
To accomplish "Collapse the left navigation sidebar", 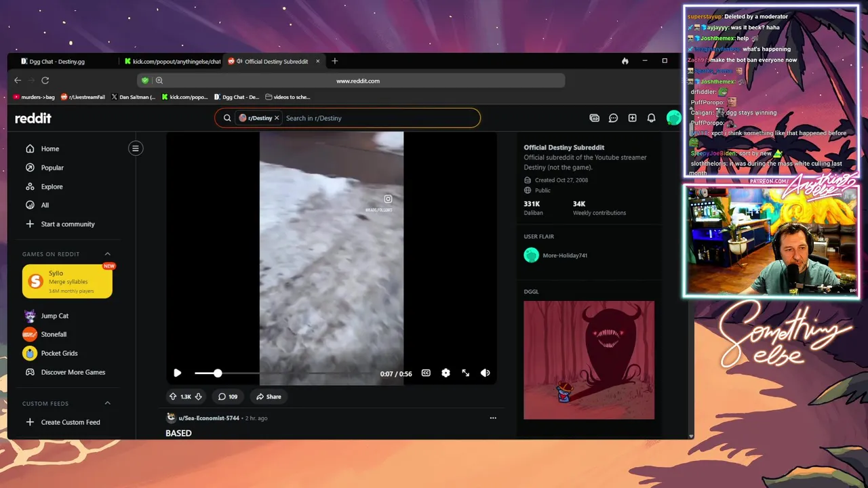I will pos(136,148).
